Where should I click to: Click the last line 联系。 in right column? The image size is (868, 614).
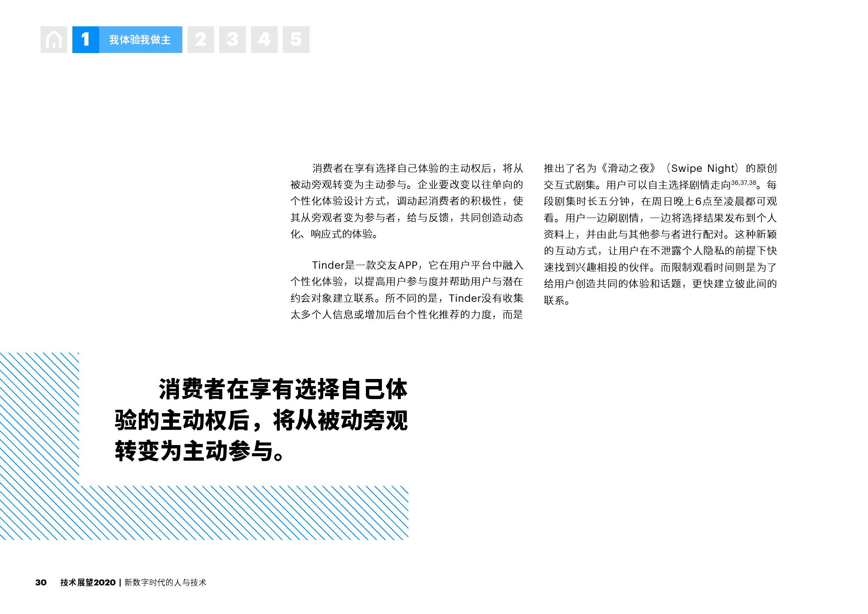pyautogui.click(x=557, y=301)
